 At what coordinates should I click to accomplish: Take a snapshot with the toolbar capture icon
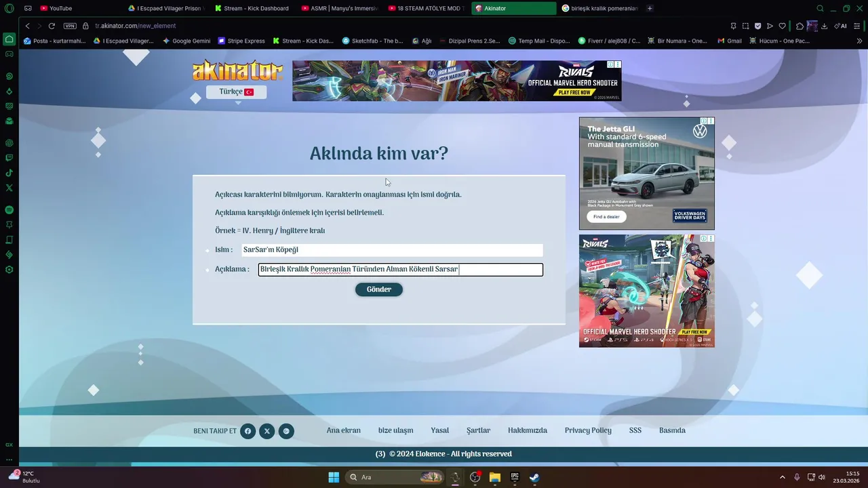coord(745,26)
